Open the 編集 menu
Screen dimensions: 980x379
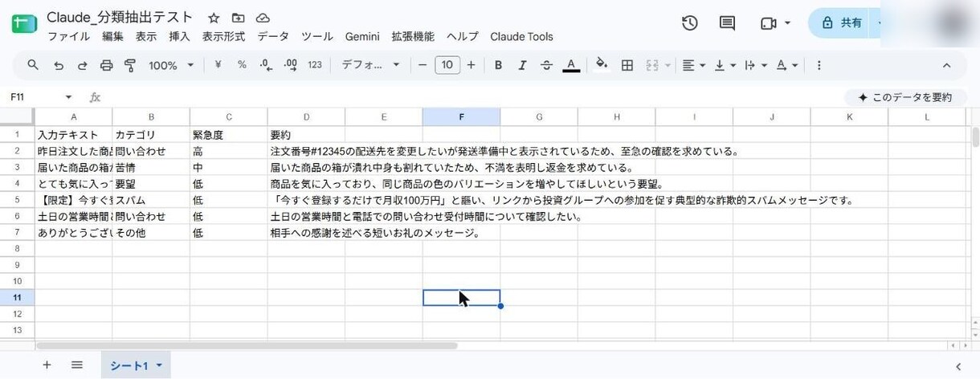112,37
